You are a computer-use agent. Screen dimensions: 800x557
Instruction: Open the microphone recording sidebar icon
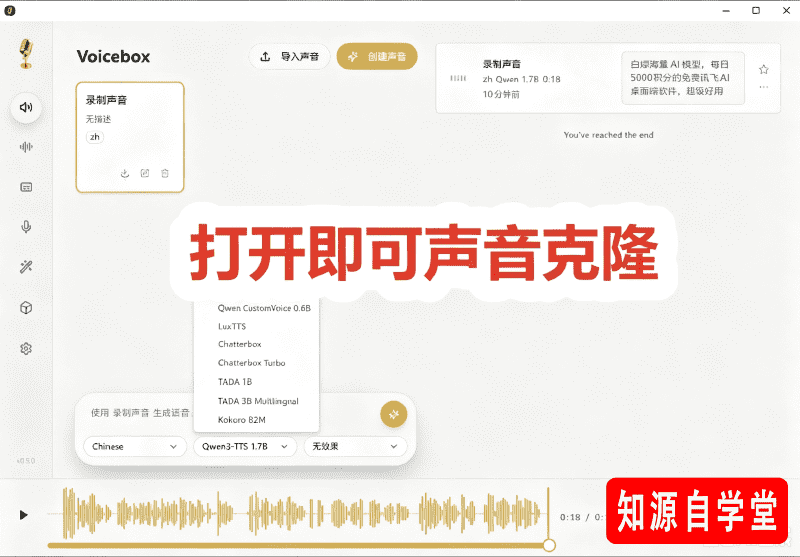point(26,226)
